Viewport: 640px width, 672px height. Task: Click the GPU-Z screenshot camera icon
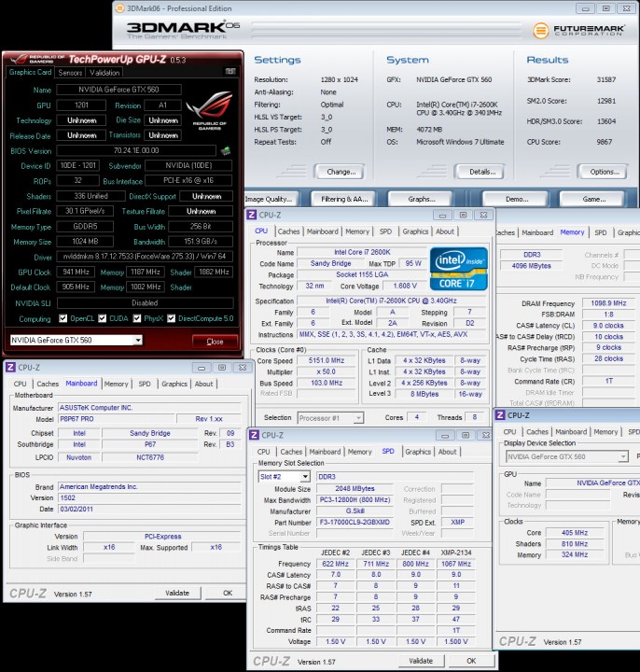[x=230, y=72]
